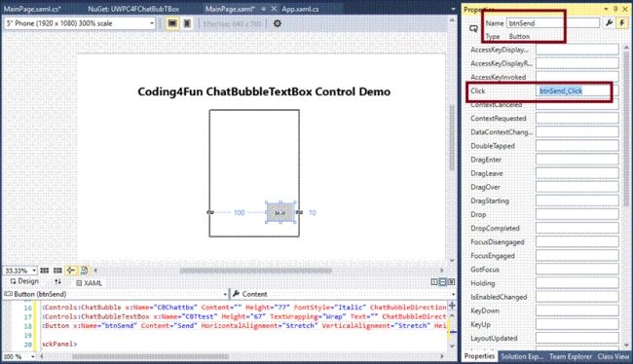Viewport: 633px width, 364px height.
Task: Click the designer horizontal scrollbar thumb
Action: (x=255, y=271)
